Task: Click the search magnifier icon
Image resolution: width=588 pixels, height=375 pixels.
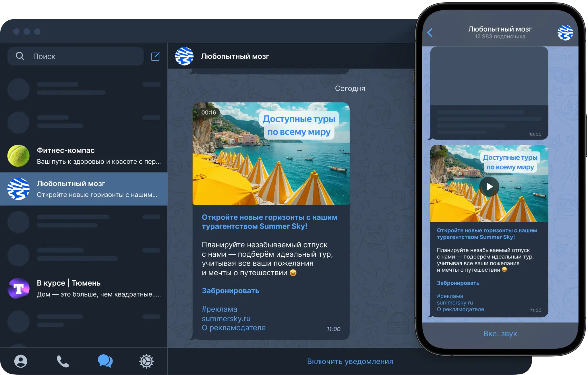Action: click(20, 56)
